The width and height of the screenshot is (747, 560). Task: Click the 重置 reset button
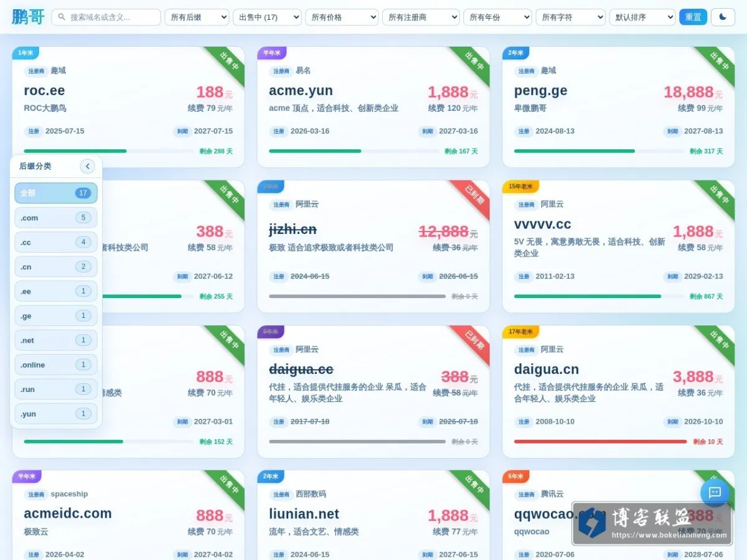pos(693,17)
